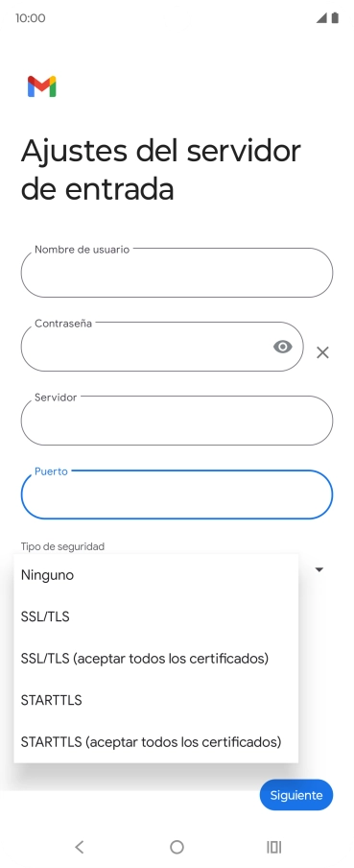Toggle password visibility eye icon
Screen dimensions: 354x868
click(283, 347)
